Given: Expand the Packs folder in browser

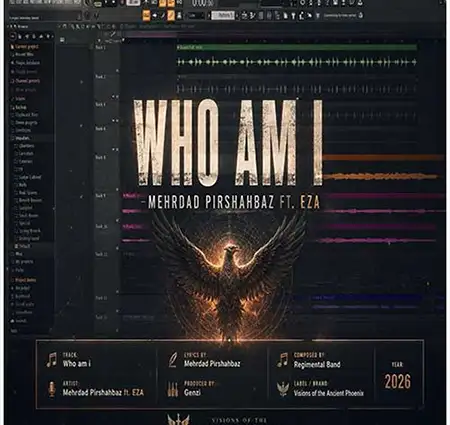Looking at the screenshot, I should [18, 270].
